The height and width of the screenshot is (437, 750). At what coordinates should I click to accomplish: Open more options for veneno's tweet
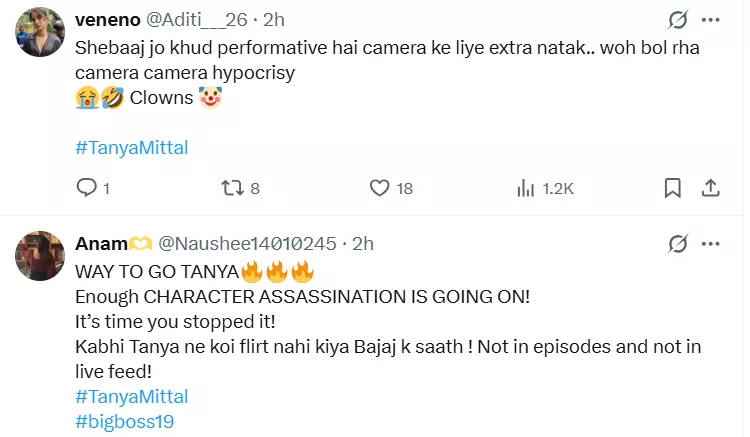[710, 20]
